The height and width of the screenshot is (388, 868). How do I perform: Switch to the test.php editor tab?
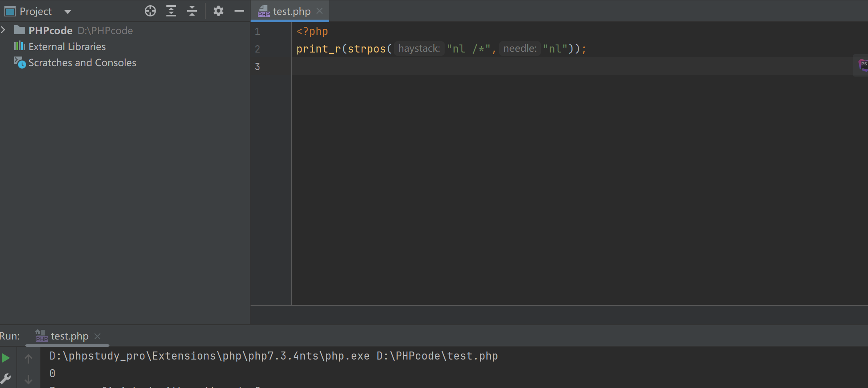(291, 11)
